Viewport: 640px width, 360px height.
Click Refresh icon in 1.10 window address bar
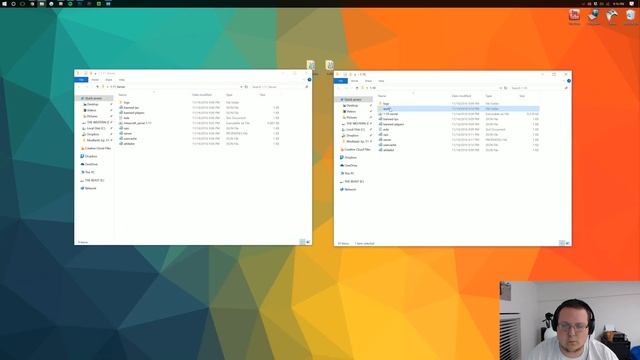pos(506,88)
